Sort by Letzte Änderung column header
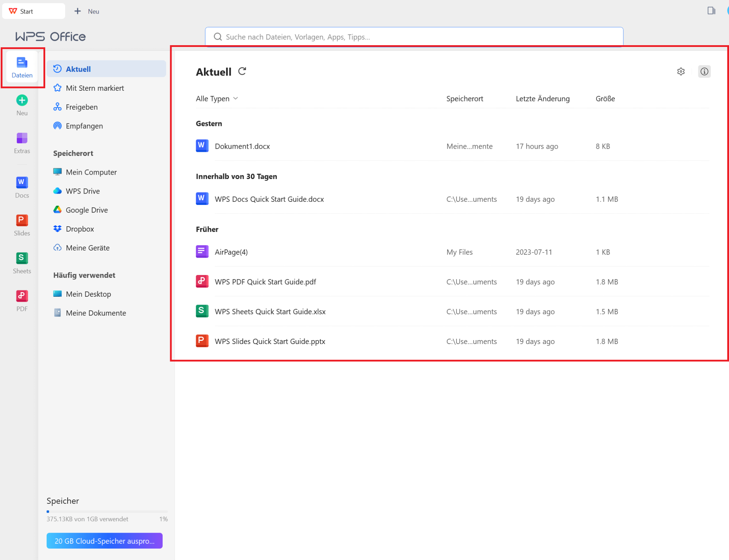 (542, 99)
